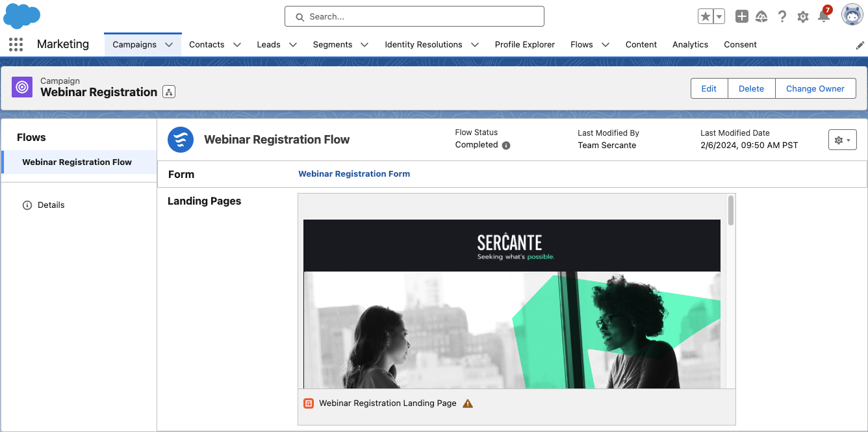Open the user avatar profile menu

pyautogui.click(x=852, y=15)
